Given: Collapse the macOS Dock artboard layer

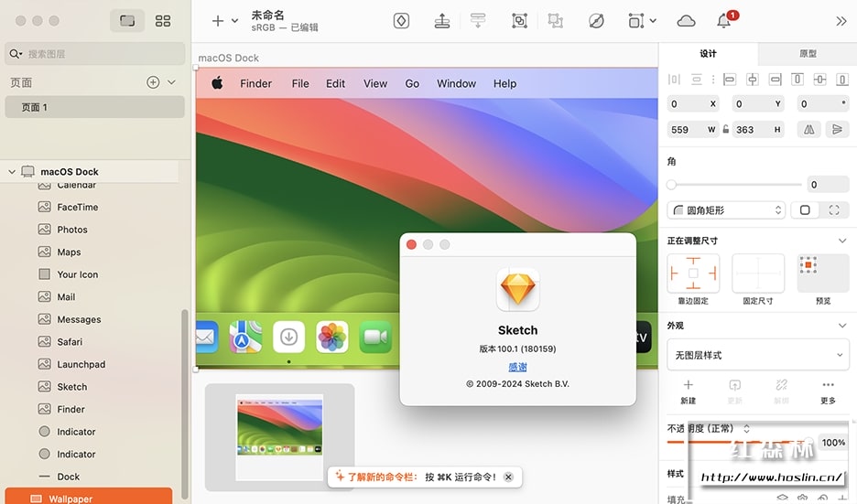Looking at the screenshot, I should coord(12,171).
